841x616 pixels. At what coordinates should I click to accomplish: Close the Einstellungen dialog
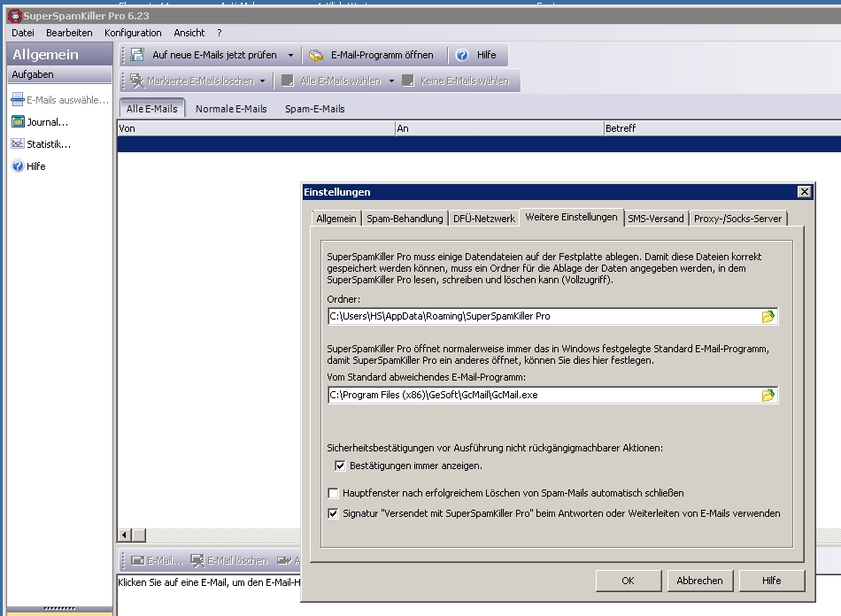804,192
